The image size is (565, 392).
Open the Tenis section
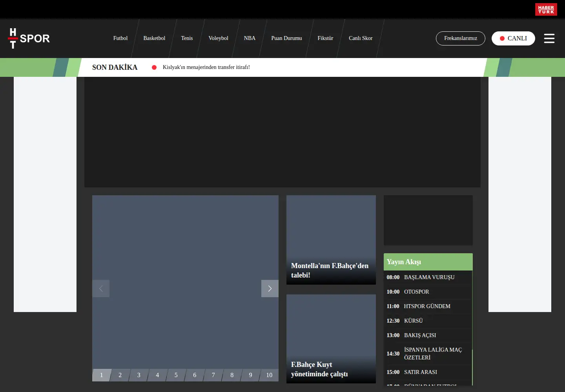[x=187, y=38]
